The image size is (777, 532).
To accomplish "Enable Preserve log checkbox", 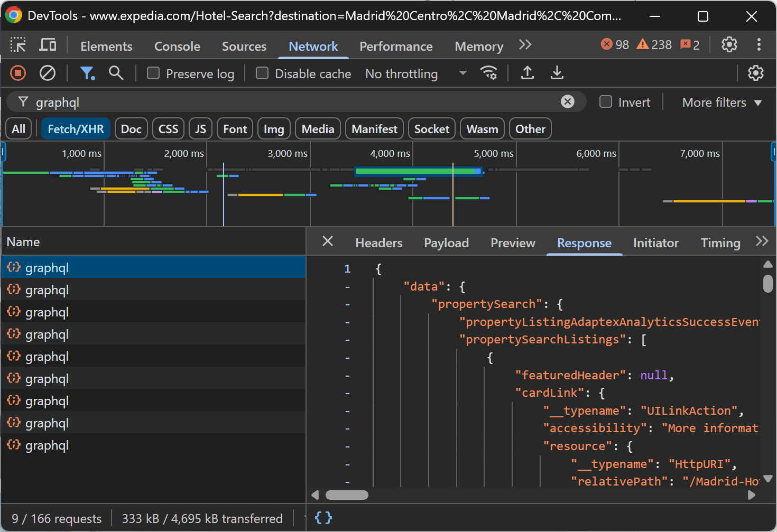I will 153,73.
